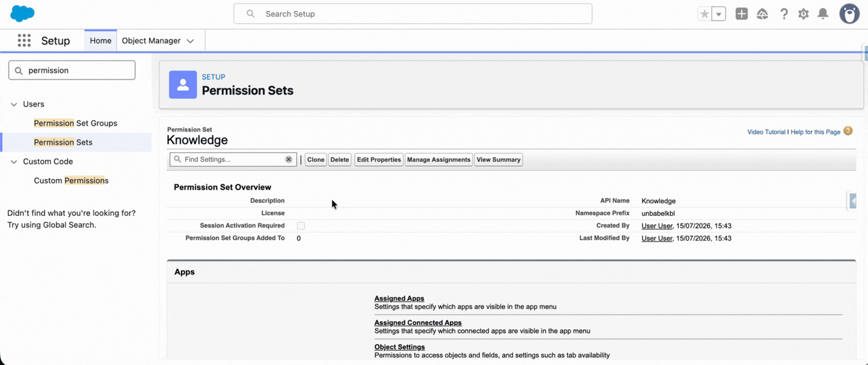Image resolution: width=868 pixels, height=365 pixels.
Task: Click the Find Settings search field
Action: pyautogui.click(x=233, y=159)
